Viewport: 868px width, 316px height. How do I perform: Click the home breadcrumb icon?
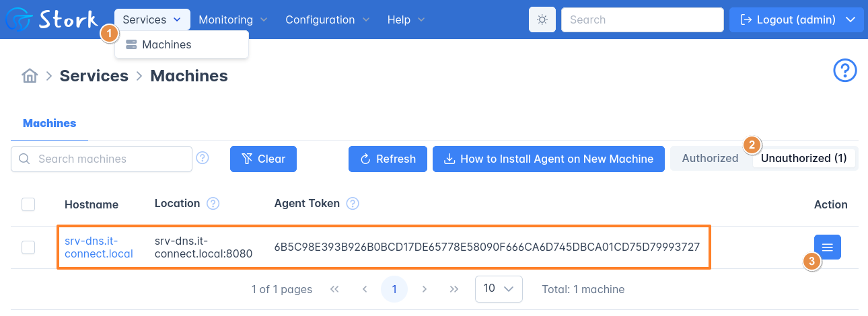click(30, 76)
